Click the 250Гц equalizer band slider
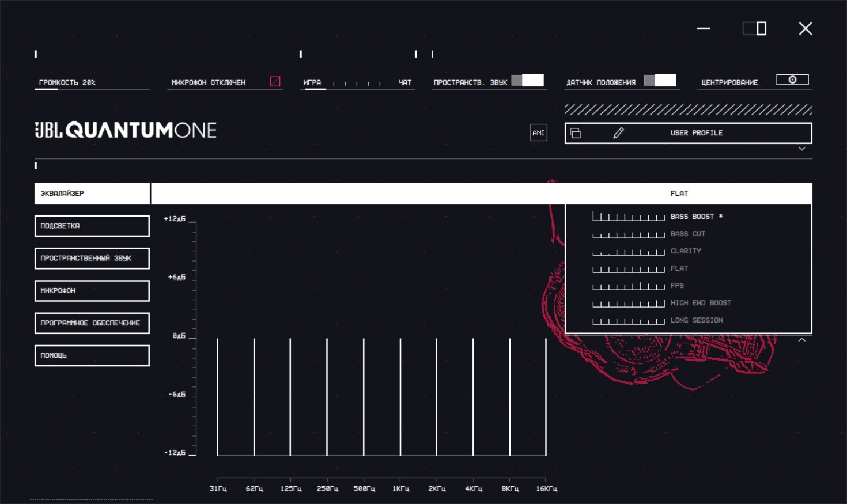 click(x=327, y=397)
